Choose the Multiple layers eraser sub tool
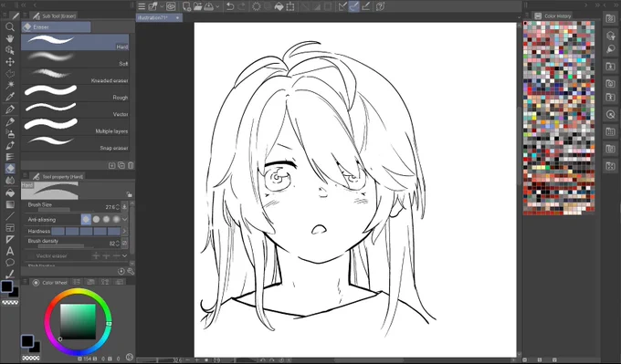 tap(75, 126)
